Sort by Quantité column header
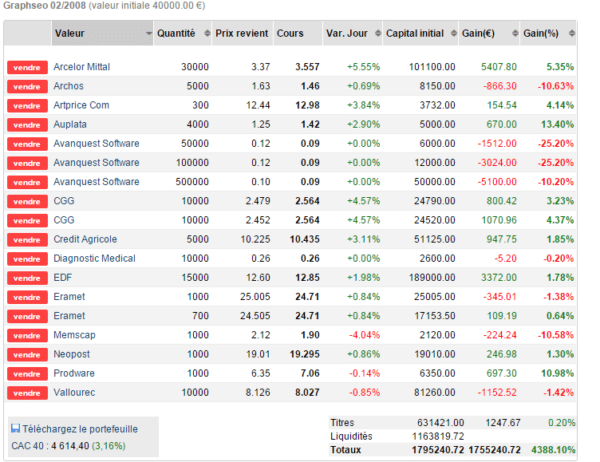 coord(183,33)
